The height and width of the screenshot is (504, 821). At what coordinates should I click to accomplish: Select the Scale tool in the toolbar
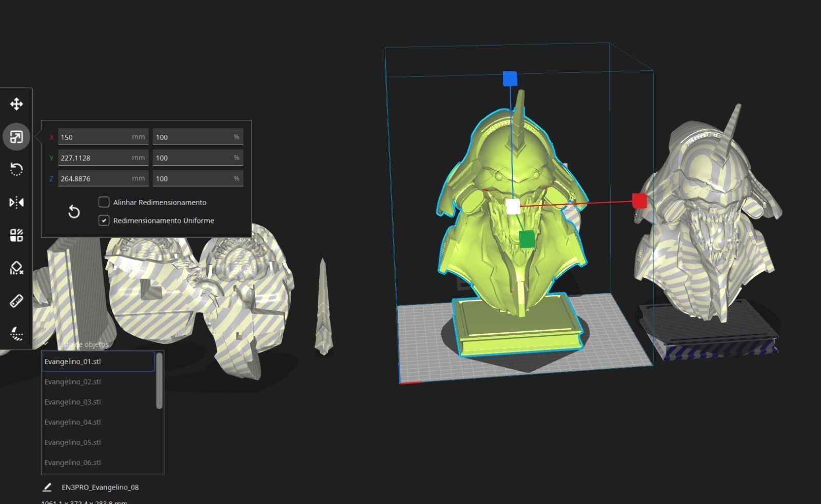(x=16, y=137)
